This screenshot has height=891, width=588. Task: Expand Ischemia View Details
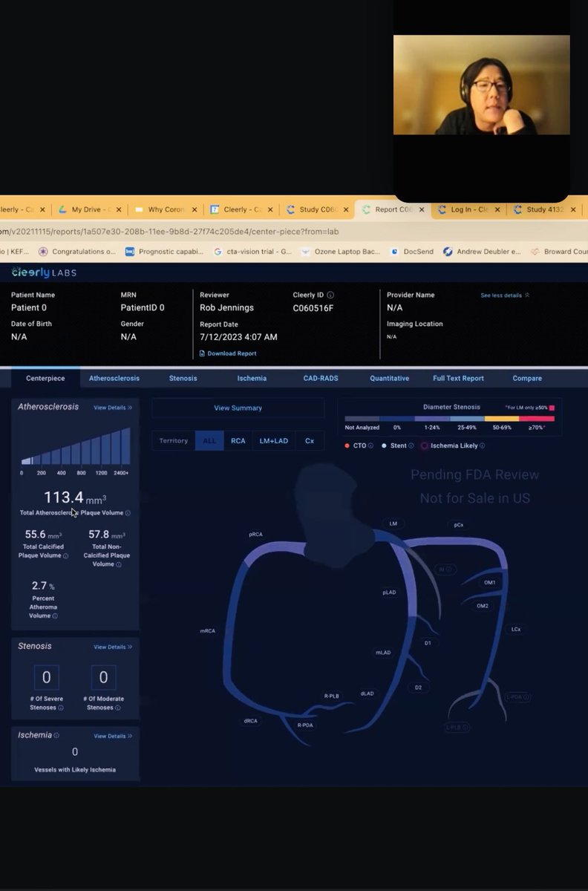(x=113, y=736)
